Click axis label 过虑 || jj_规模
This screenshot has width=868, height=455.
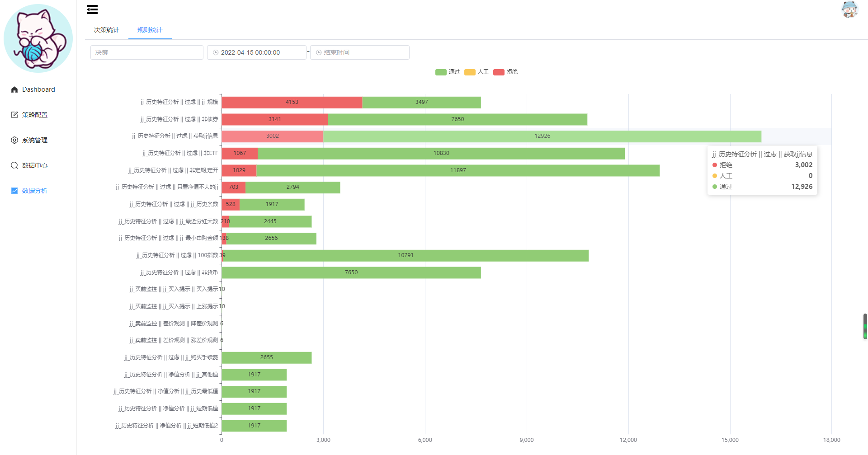tap(179, 102)
